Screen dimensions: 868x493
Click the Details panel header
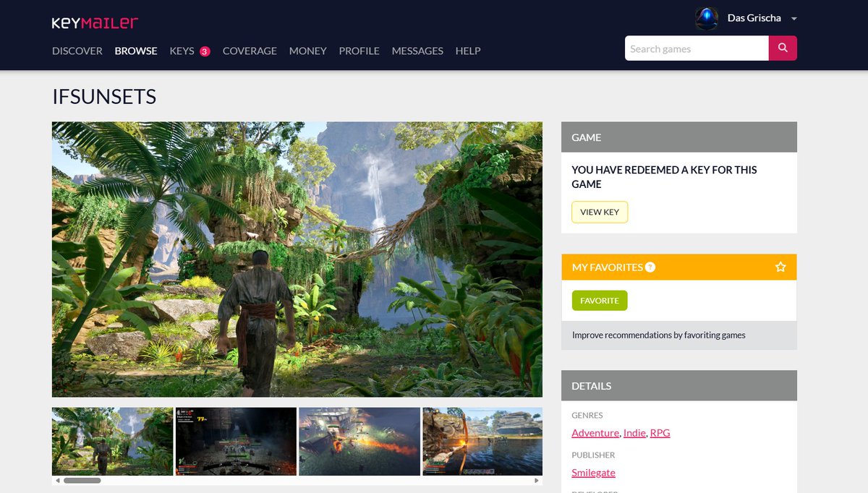pyautogui.click(x=679, y=385)
